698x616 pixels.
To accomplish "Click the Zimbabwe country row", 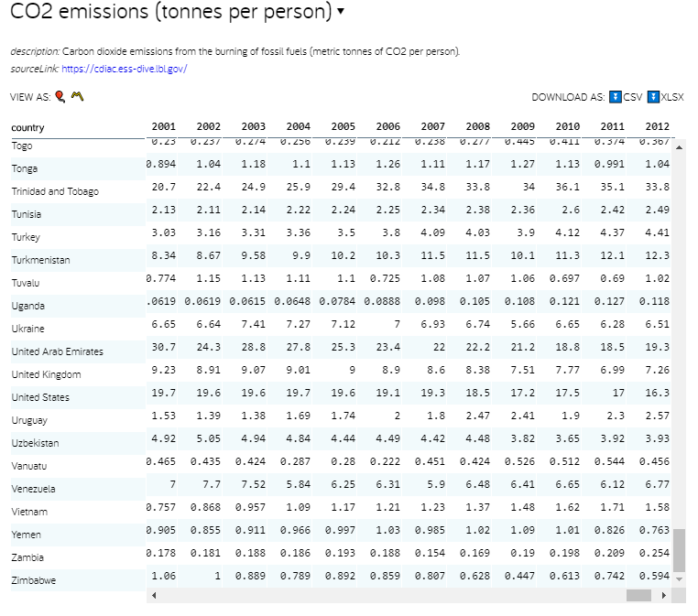I will point(34,580).
